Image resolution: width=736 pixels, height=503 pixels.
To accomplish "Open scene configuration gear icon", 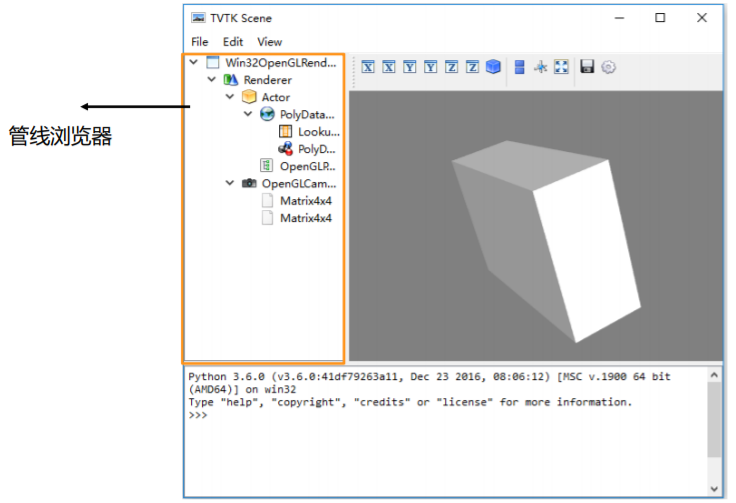I will (x=608, y=67).
